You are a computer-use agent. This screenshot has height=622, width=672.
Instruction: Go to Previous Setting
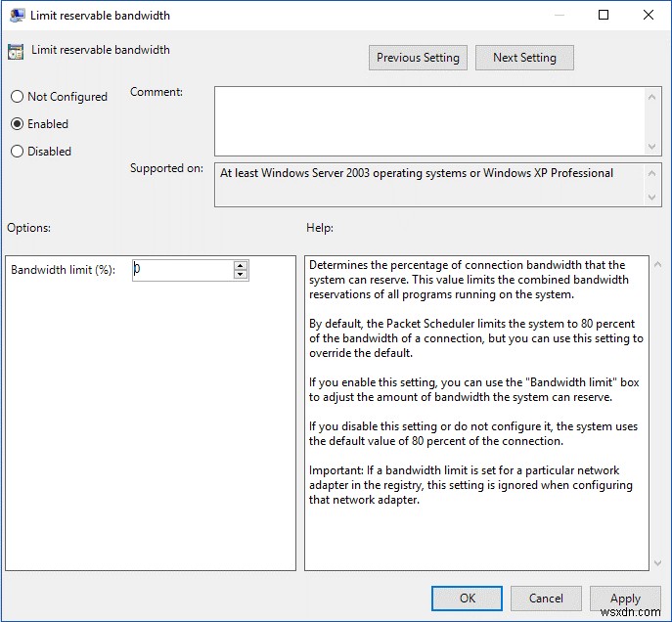(418, 58)
